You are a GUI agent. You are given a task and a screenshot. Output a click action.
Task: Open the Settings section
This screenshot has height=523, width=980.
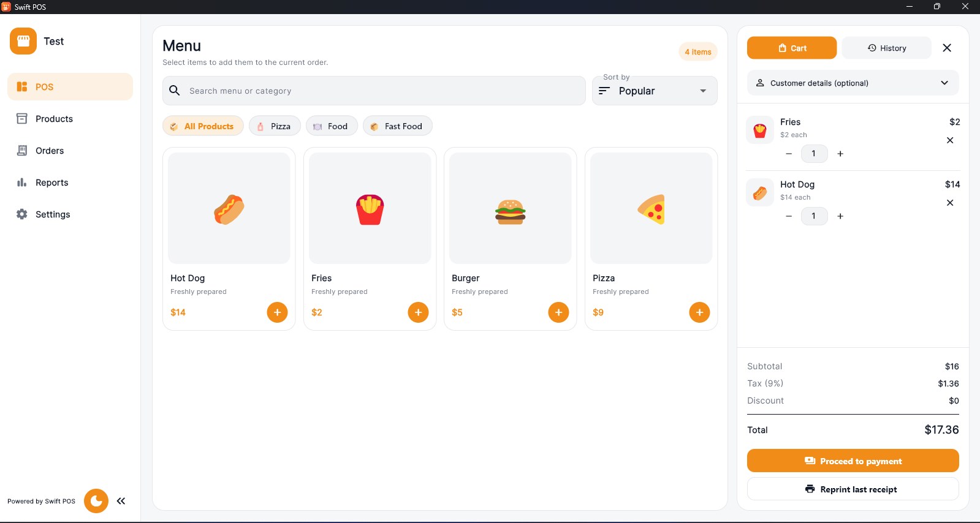(70, 214)
